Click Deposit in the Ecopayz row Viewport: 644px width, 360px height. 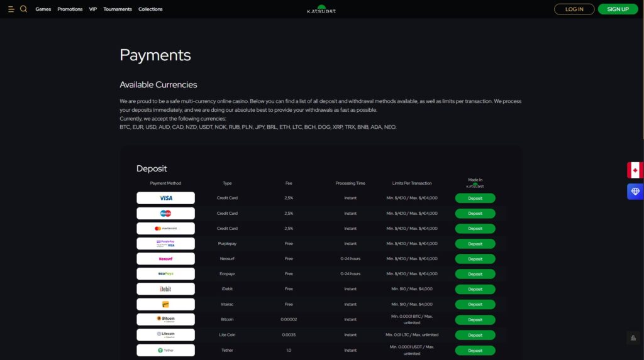(x=475, y=274)
